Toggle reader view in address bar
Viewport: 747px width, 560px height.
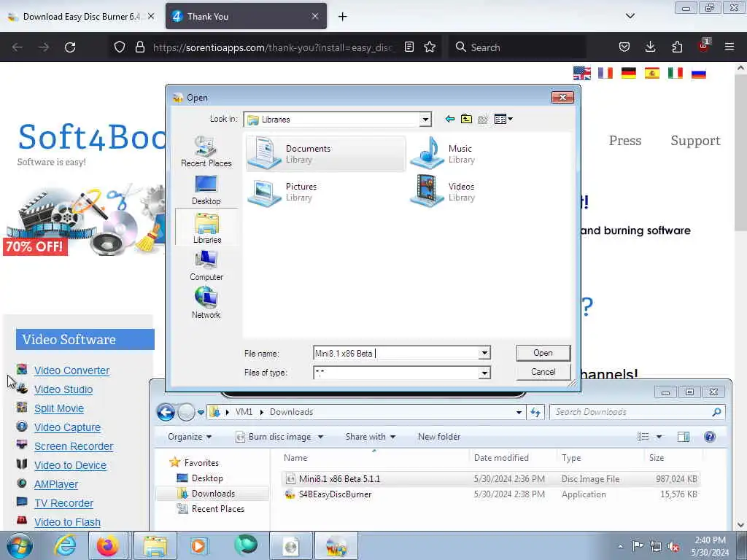tap(409, 47)
